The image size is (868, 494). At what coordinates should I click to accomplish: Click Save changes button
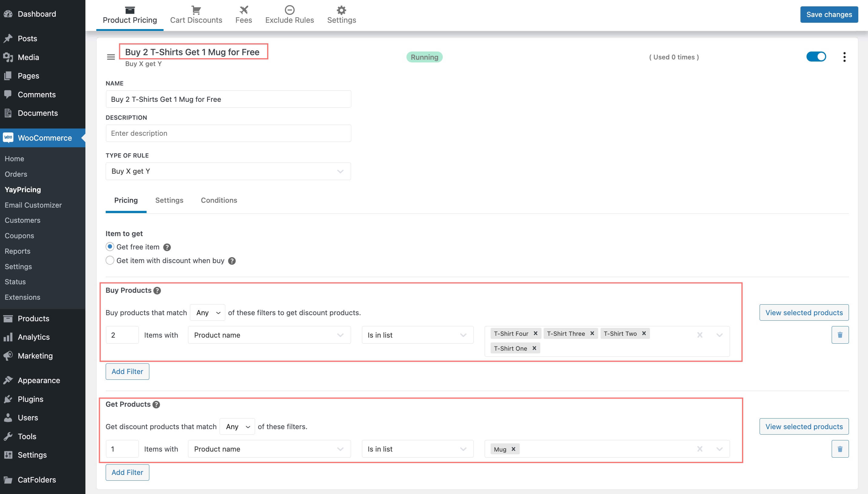point(829,14)
